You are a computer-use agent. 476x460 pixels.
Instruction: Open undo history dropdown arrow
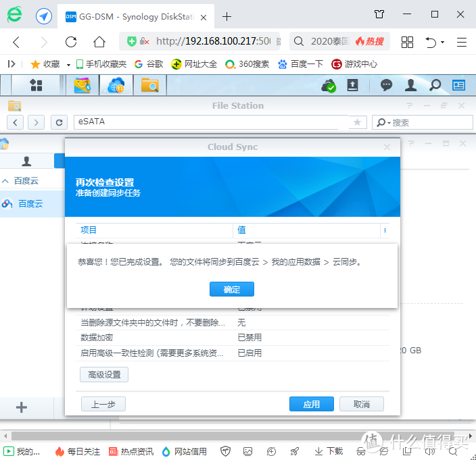pyautogui.click(x=443, y=42)
